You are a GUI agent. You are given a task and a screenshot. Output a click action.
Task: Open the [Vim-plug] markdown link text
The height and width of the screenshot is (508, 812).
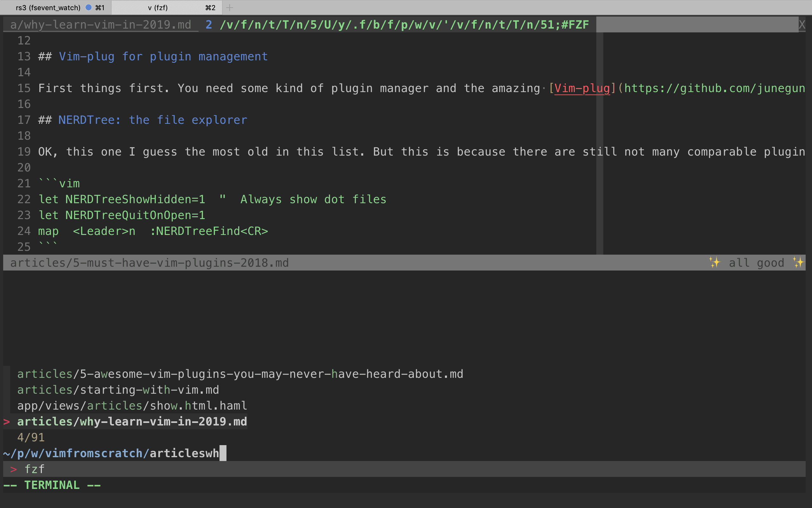click(x=582, y=88)
